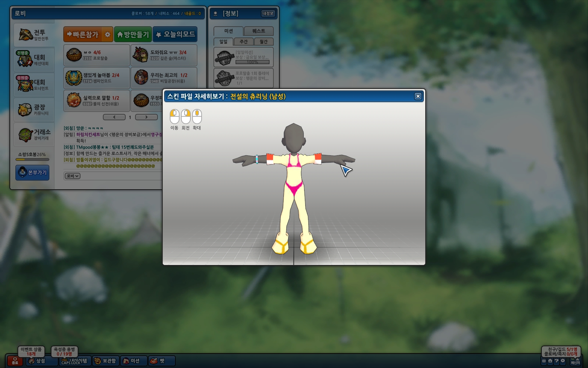Screen dimensions: 588x368
Task: Open the 펫 pet menu
Action: tap(161, 361)
